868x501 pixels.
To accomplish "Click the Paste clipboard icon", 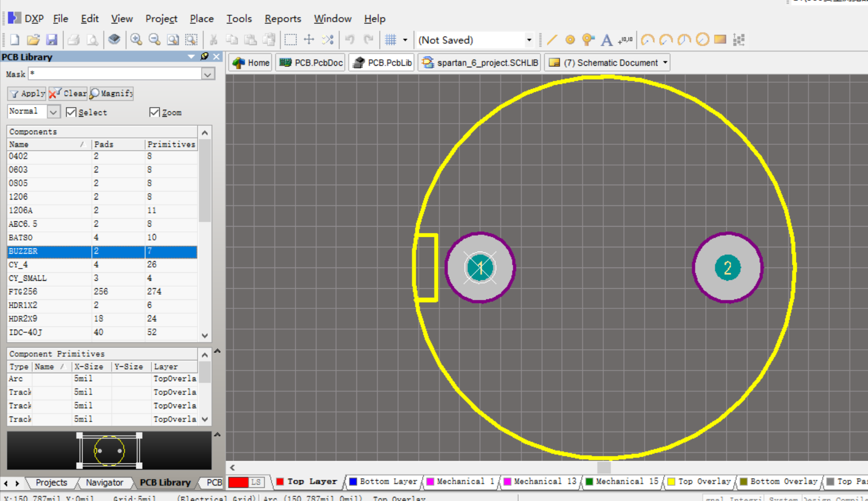I will [250, 40].
